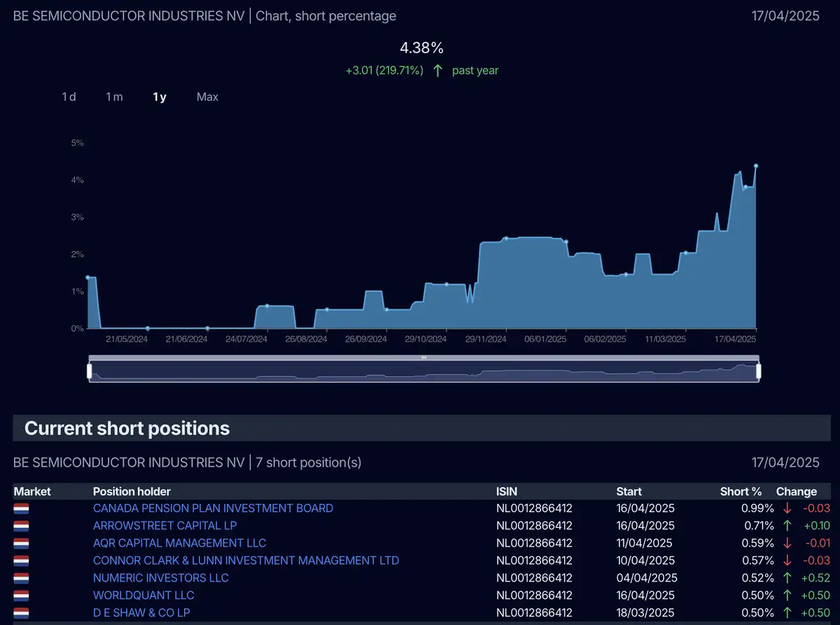Click the +0.52 change value

tap(815, 578)
